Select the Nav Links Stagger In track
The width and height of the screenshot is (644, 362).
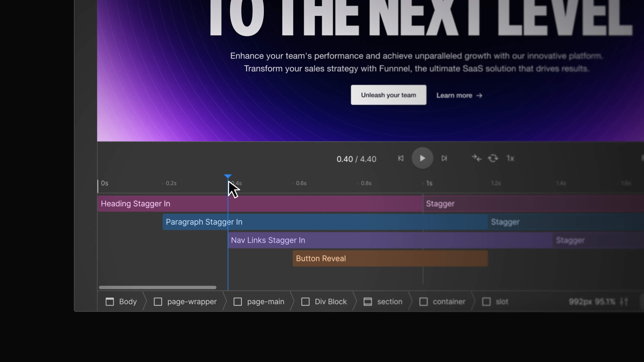390,240
